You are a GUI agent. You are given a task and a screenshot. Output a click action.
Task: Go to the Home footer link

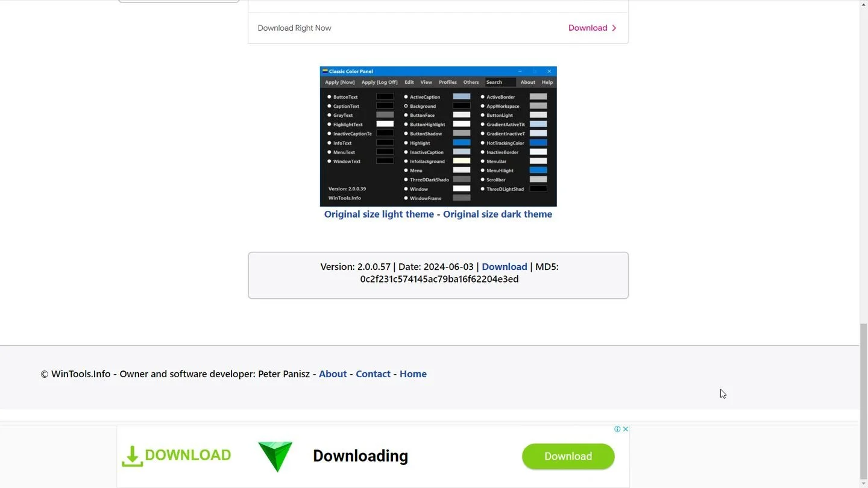pos(413,374)
